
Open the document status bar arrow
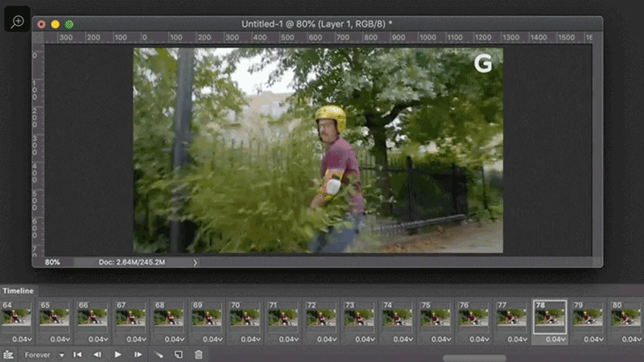(x=195, y=262)
